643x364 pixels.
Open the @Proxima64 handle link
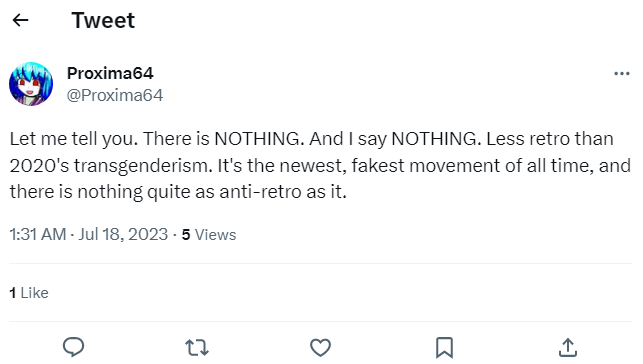click(x=115, y=96)
